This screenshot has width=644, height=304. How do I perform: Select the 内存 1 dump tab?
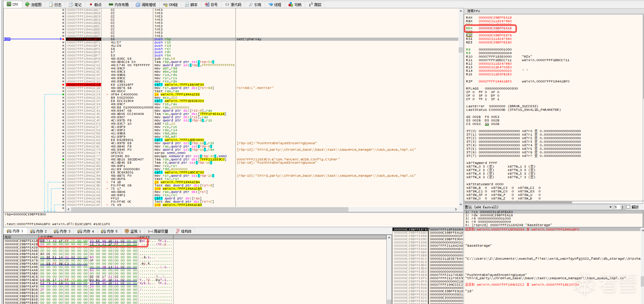15,231
